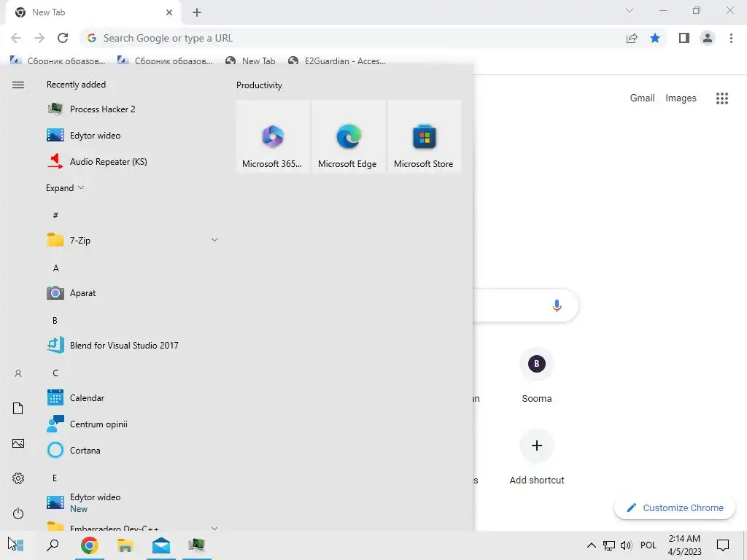747x560 pixels.
Task: Open network status tray icon
Action: pos(609,545)
